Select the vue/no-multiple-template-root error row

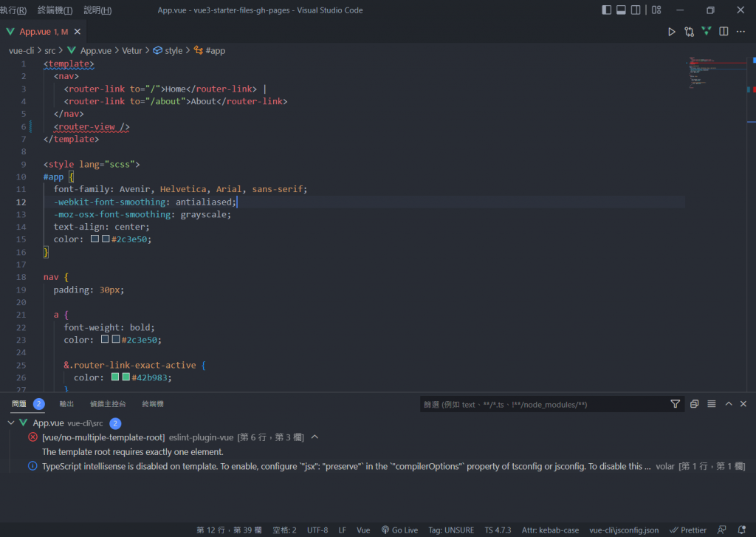click(378, 437)
